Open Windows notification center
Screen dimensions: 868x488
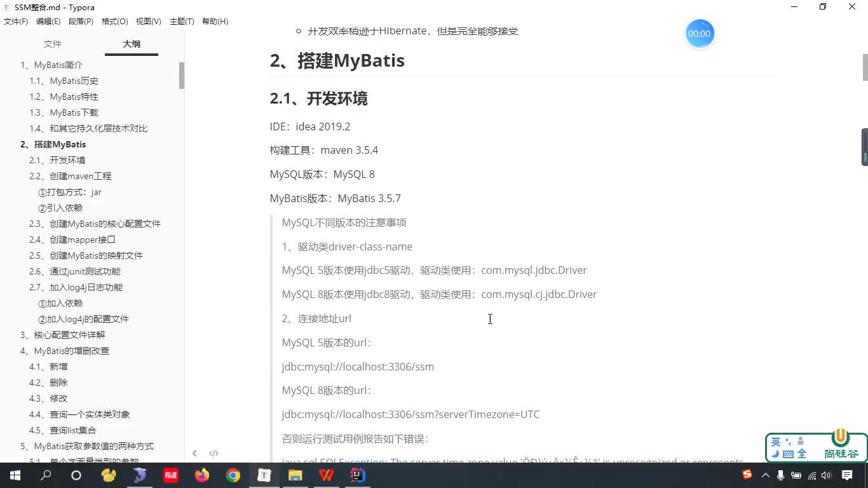click(x=847, y=475)
